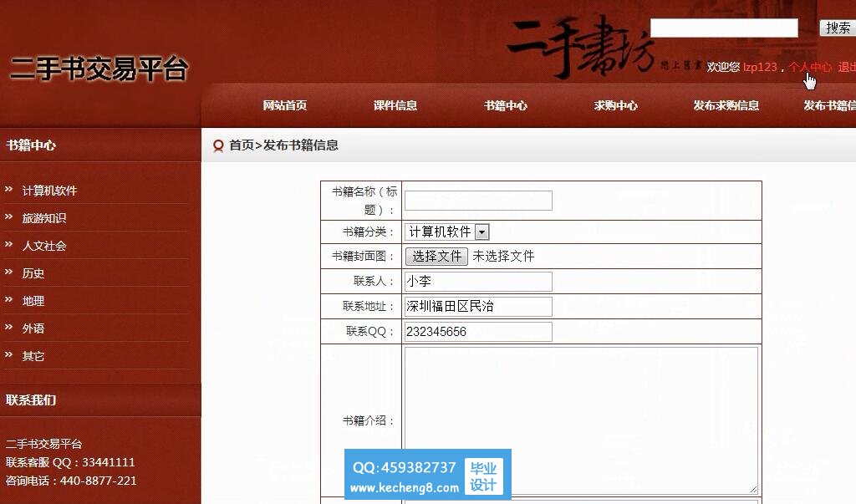Click the 首页>发布书籍信息 breadcrumb text
This screenshot has width=856, height=504.
coord(284,145)
